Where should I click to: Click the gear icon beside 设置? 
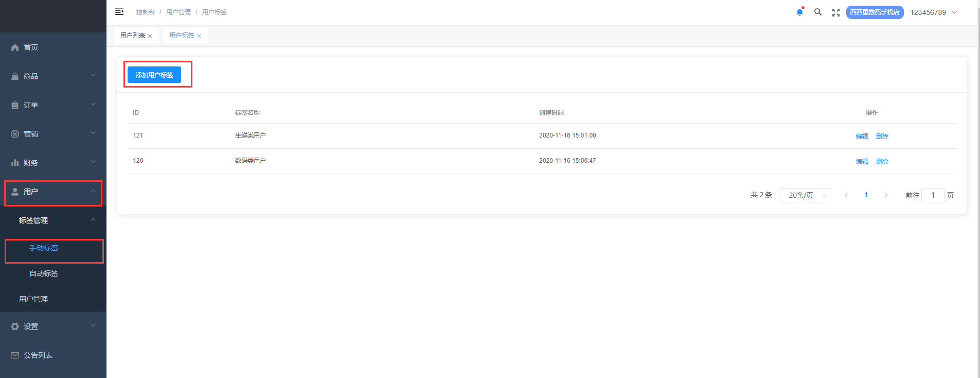(x=15, y=327)
